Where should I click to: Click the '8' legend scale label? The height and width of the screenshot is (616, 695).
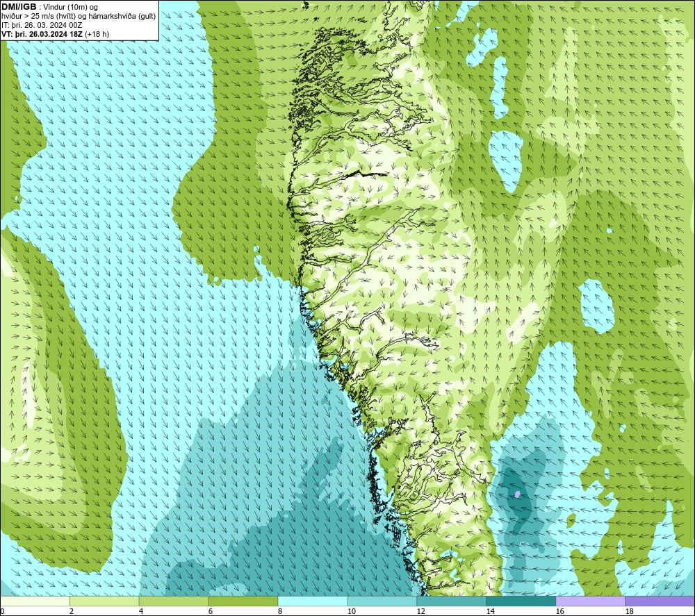[280, 611]
